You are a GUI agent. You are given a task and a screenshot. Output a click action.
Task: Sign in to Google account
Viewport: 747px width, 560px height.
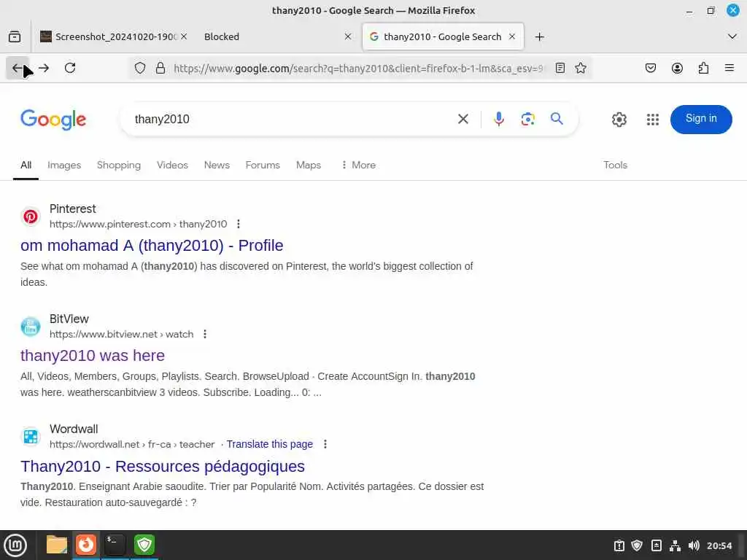[701, 119]
